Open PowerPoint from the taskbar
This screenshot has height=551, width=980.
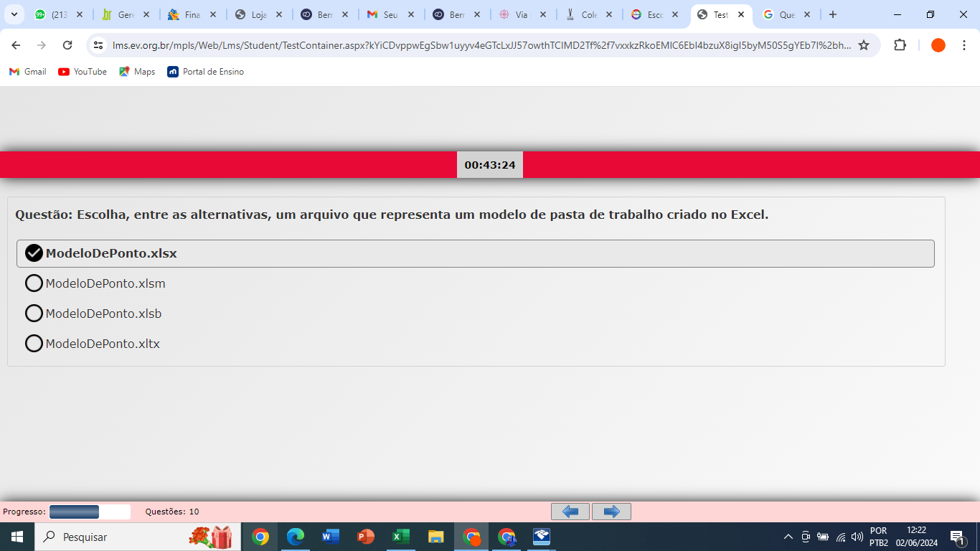pos(366,537)
